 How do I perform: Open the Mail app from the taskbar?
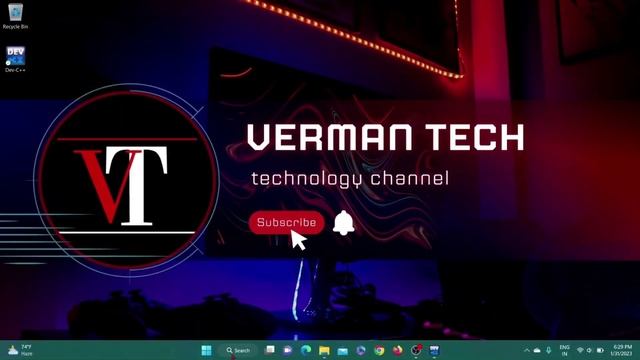pos(342,350)
